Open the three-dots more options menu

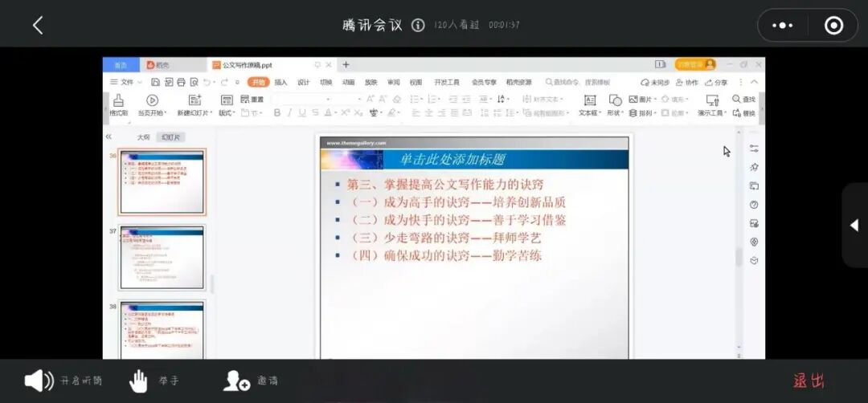click(x=782, y=26)
